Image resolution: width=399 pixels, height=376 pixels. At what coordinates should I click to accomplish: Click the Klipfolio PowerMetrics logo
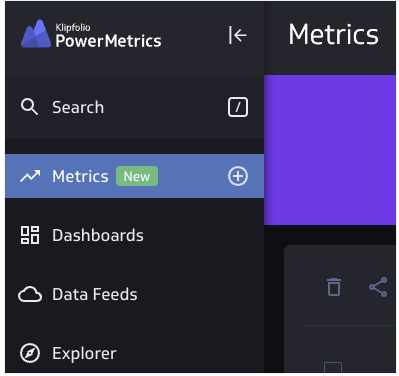pyautogui.click(x=91, y=34)
